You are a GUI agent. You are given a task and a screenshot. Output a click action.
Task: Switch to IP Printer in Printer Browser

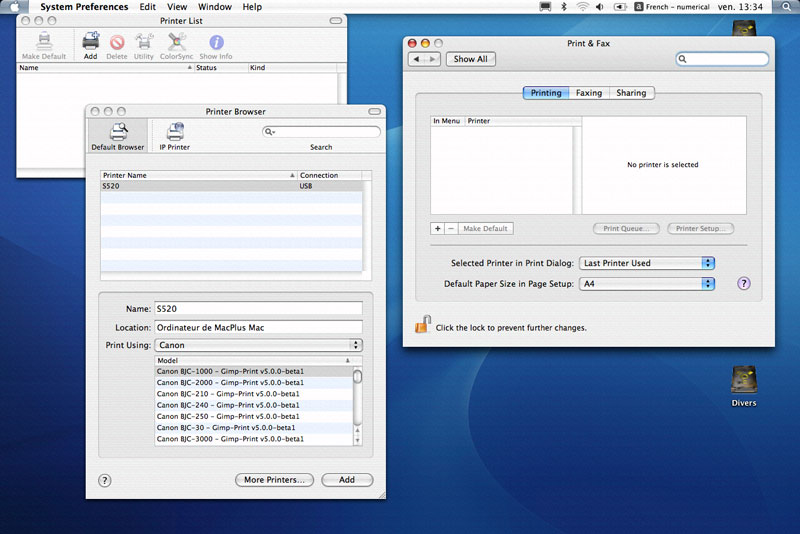[174, 136]
